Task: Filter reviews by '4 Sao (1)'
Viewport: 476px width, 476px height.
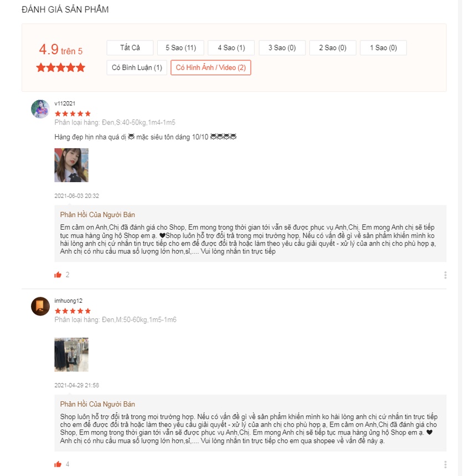Action: click(231, 48)
